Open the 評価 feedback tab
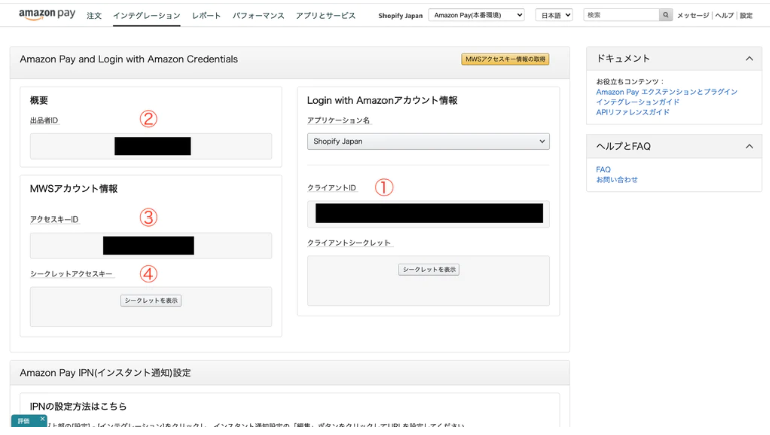This screenshot has width=770, height=435. coord(24,421)
